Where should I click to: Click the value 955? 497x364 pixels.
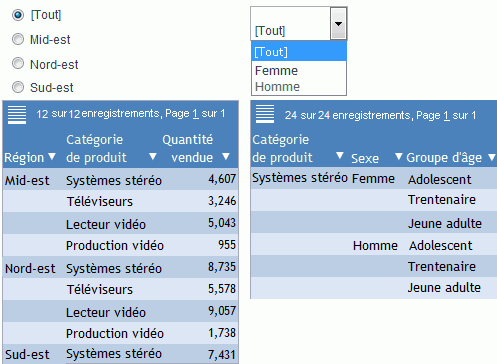227,245
